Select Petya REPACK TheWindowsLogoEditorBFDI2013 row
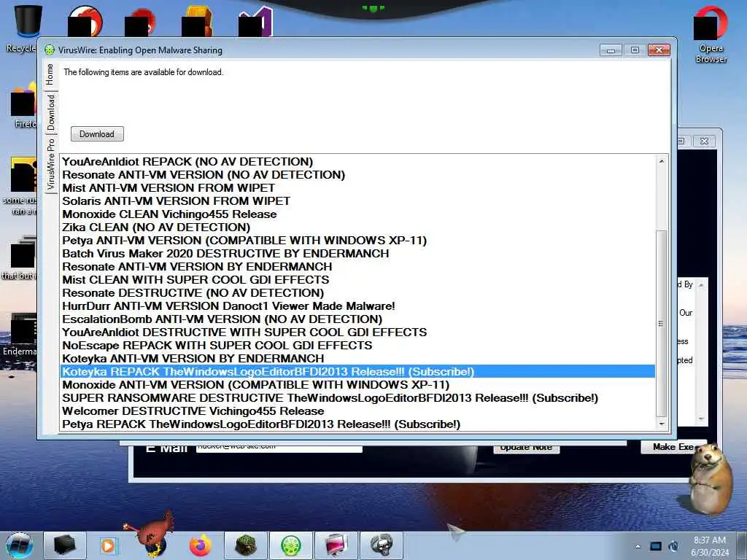This screenshot has width=747, height=560. point(357,424)
